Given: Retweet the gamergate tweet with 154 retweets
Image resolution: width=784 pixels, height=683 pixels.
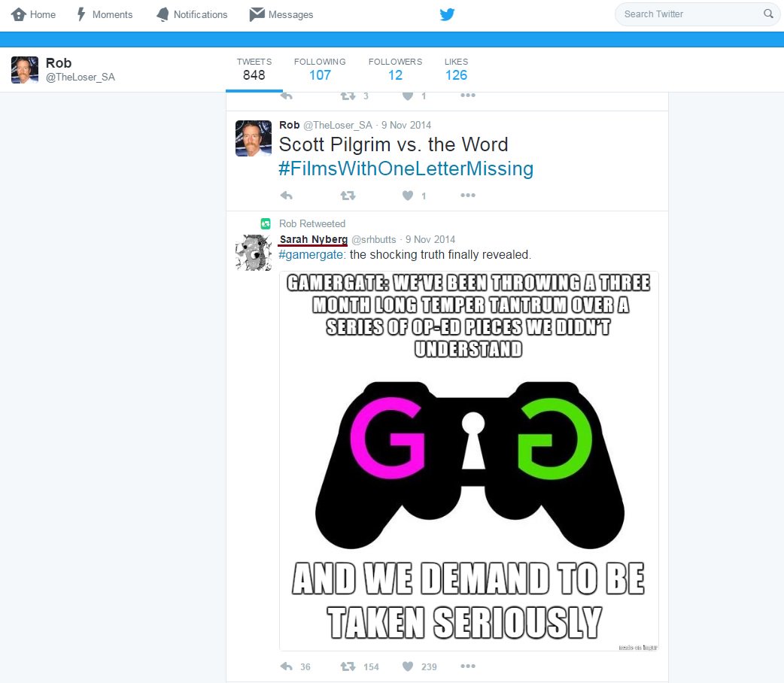Looking at the screenshot, I should click(x=348, y=666).
